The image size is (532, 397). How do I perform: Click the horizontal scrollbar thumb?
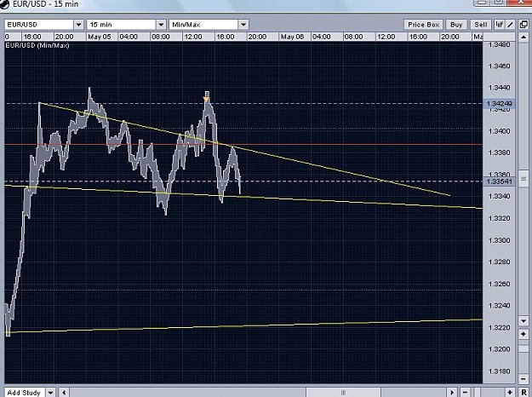(343, 393)
